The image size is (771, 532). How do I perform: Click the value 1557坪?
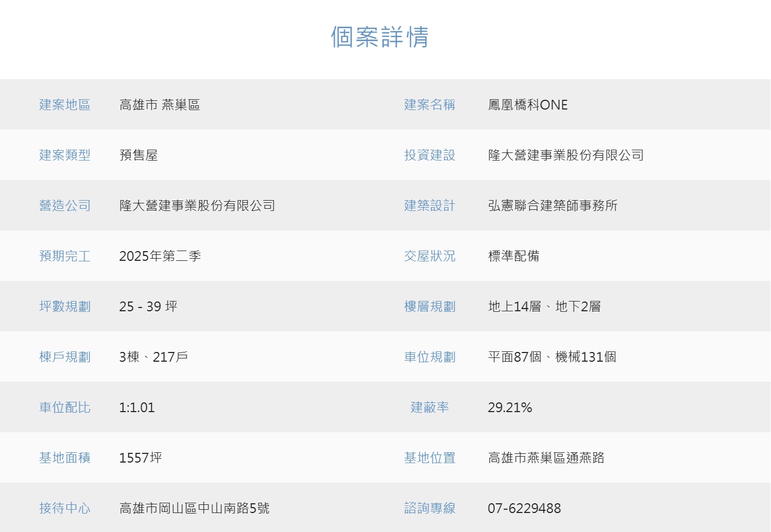click(141, 458)
